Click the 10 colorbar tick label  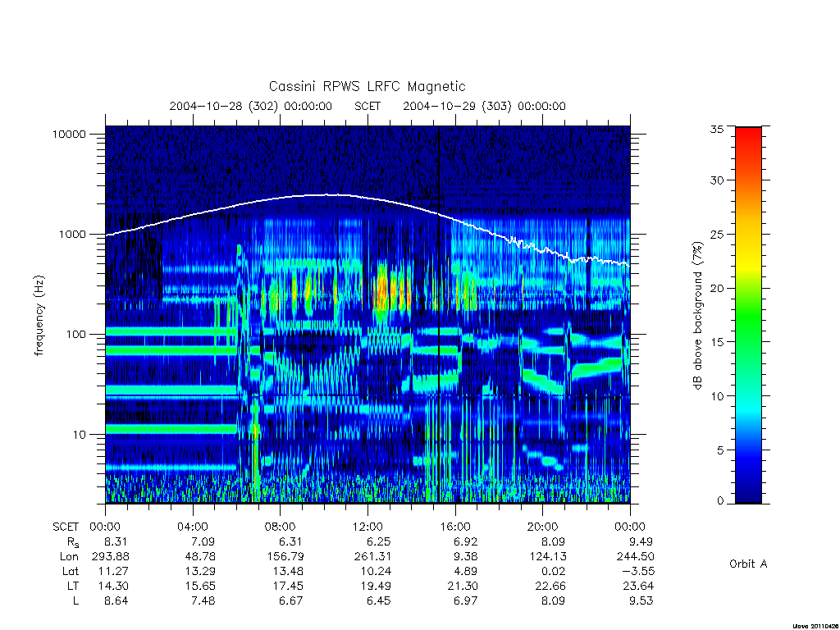717,396
